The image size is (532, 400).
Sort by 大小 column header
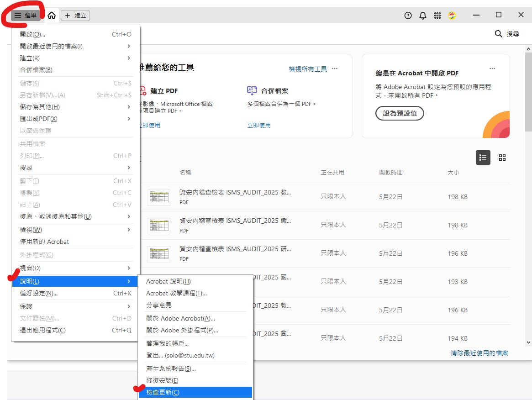453,172
